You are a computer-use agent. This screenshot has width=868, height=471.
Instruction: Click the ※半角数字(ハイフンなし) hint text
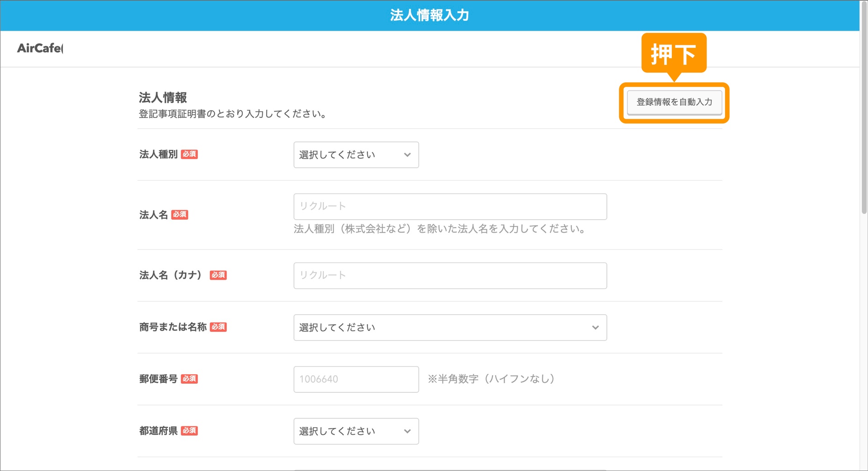tap(491, 379)
